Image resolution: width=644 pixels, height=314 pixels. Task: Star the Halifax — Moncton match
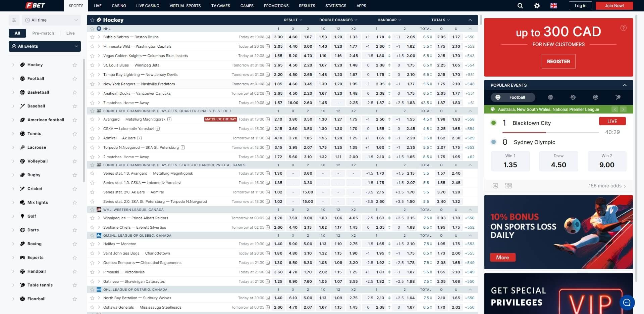click(x=92, y=244)
